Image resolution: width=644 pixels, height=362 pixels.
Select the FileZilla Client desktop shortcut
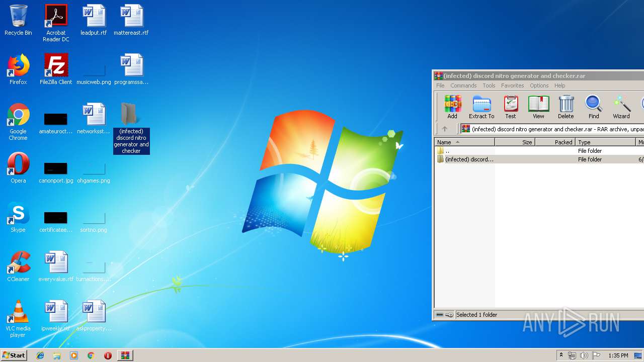point(56,69)
